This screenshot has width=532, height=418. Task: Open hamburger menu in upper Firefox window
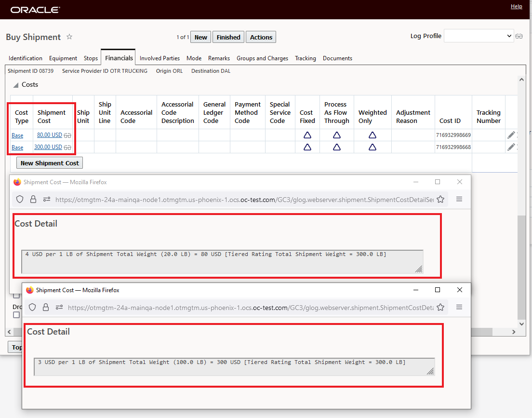459,199
